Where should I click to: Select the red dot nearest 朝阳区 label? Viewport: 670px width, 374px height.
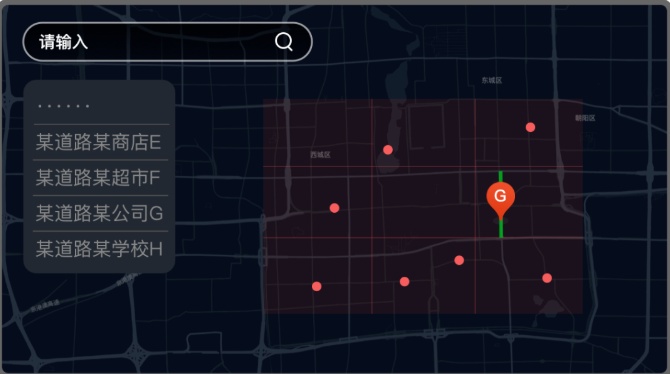tap(530, 127)
